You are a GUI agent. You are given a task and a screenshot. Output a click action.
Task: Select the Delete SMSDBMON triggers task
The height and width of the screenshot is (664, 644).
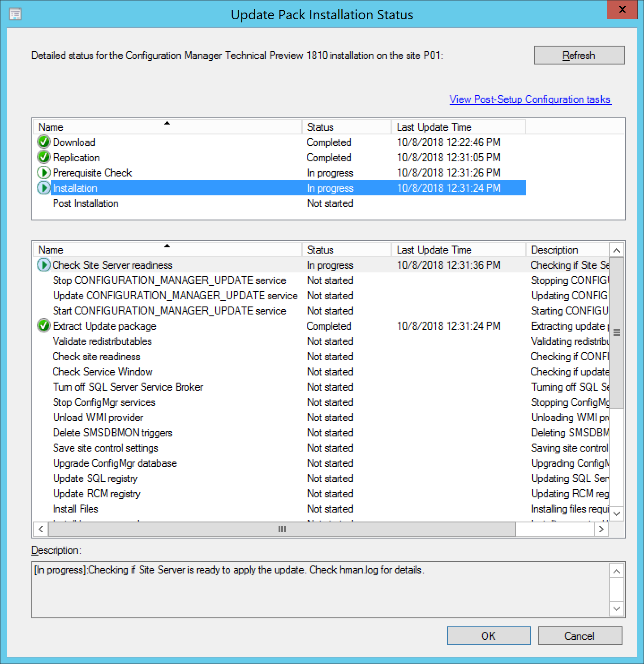coord(322,433)
